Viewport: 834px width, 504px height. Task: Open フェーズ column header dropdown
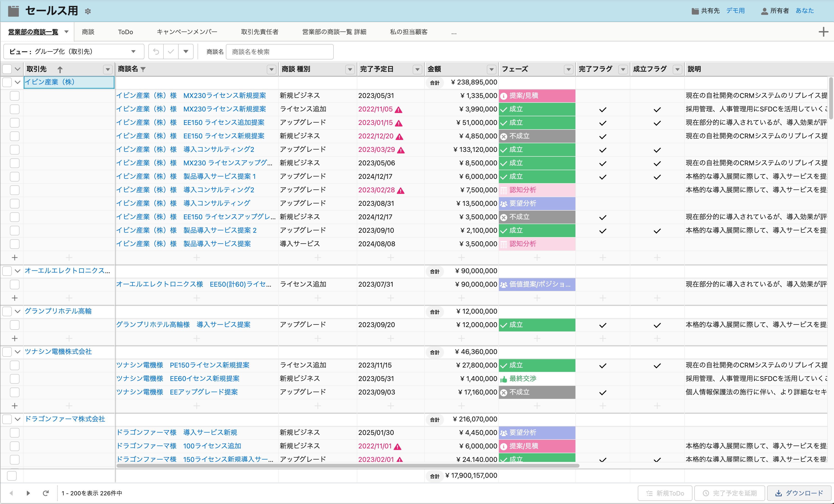pyautogui.click(x=569, y=69)
